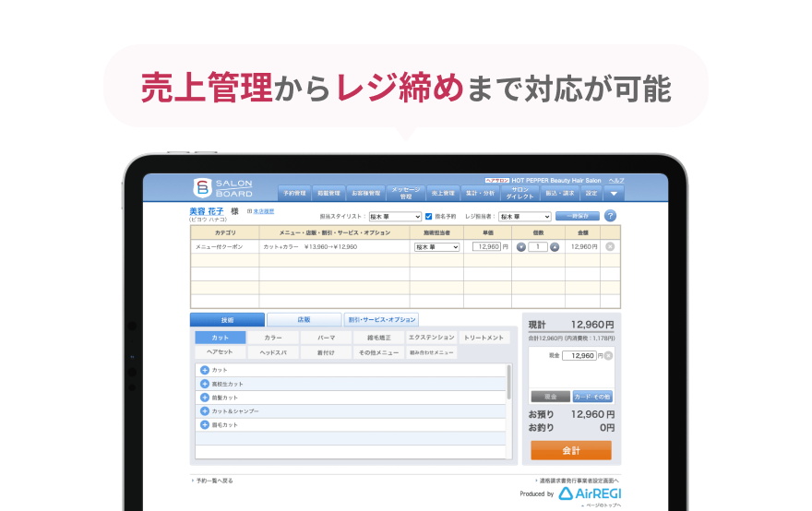Click the 予約一覧へ戻る link
The height and width of the screenshot is (511, 812).
(x=214, y=481)
